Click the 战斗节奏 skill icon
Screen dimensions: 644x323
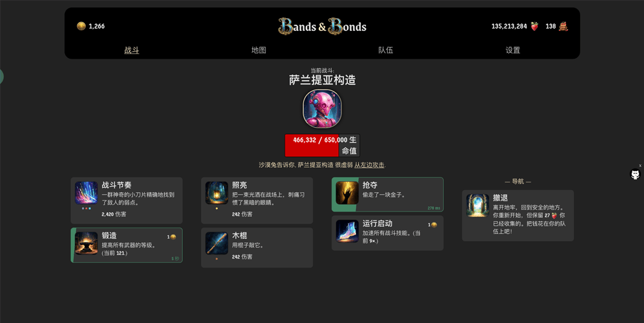(86, 193)
